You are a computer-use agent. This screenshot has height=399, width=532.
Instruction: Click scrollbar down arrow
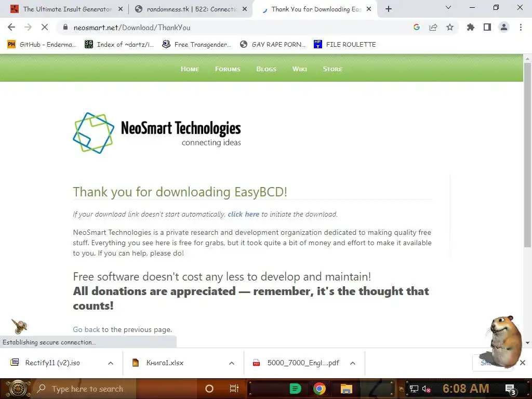coord(527,343)
